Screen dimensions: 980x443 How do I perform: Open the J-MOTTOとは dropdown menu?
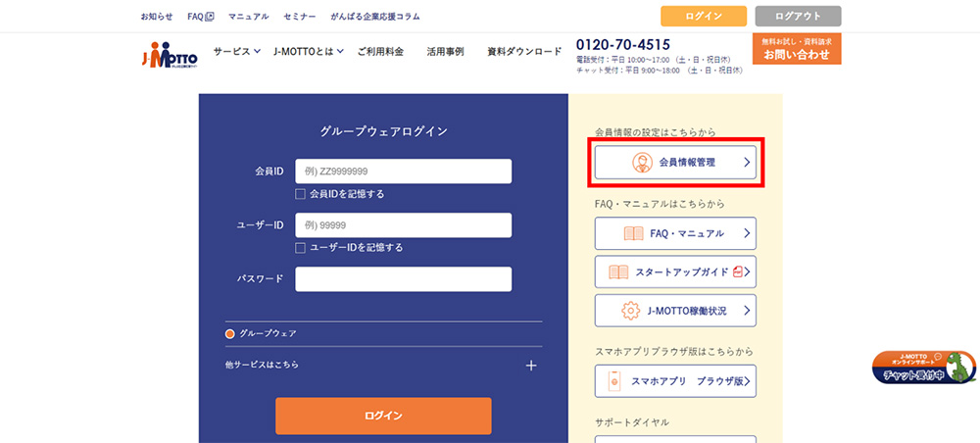[308, 51]
